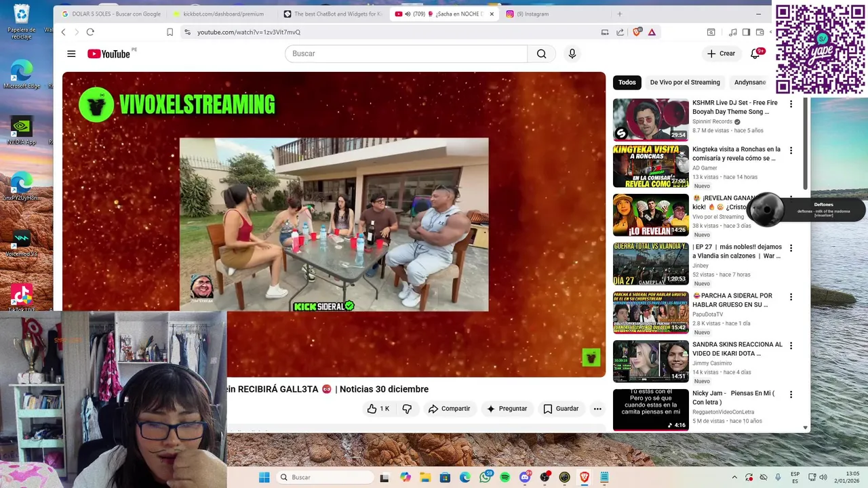This screenshot has width=868, height=488.
Task: Open options menu for SANDRA SKINS REACCIONA video
Action: [791, 346]
